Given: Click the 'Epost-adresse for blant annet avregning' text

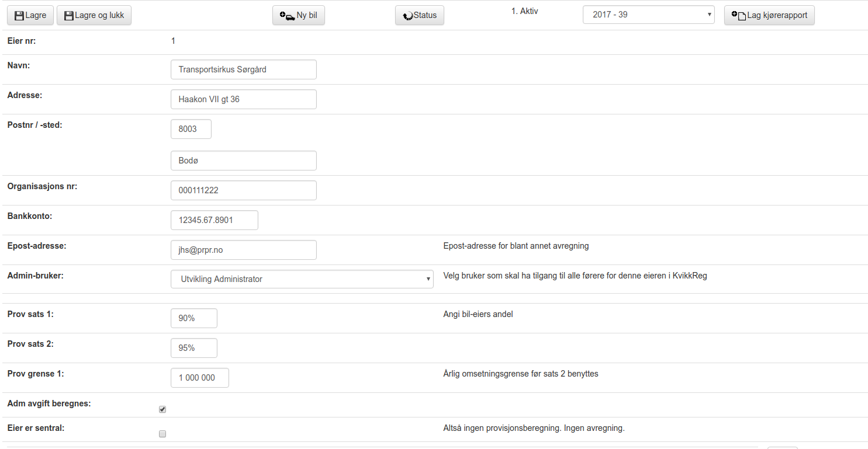Looking at the screenshot, I should click(516, 246).
